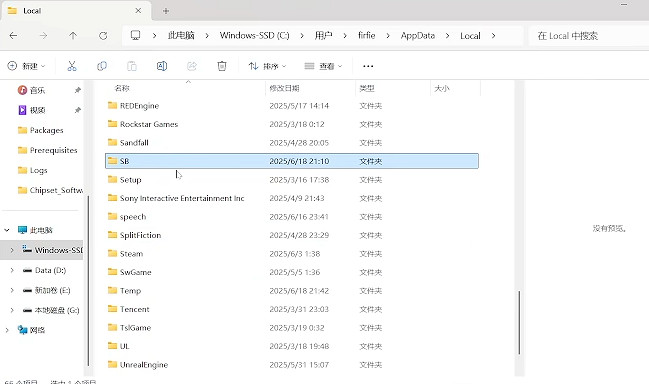Go up one folder level
Screen dimensions: 649x384
pyautogui.click(x=73, y=36)
